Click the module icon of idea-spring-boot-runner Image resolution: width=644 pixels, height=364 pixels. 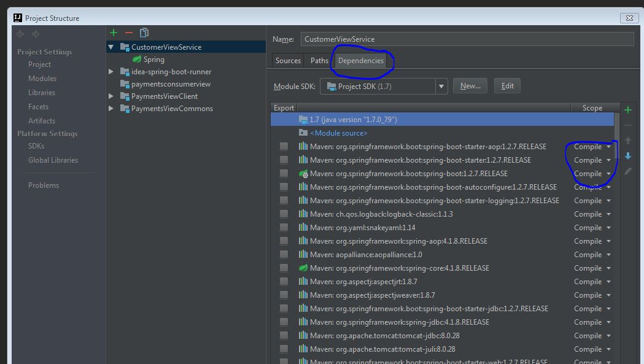tap(125, 71)
